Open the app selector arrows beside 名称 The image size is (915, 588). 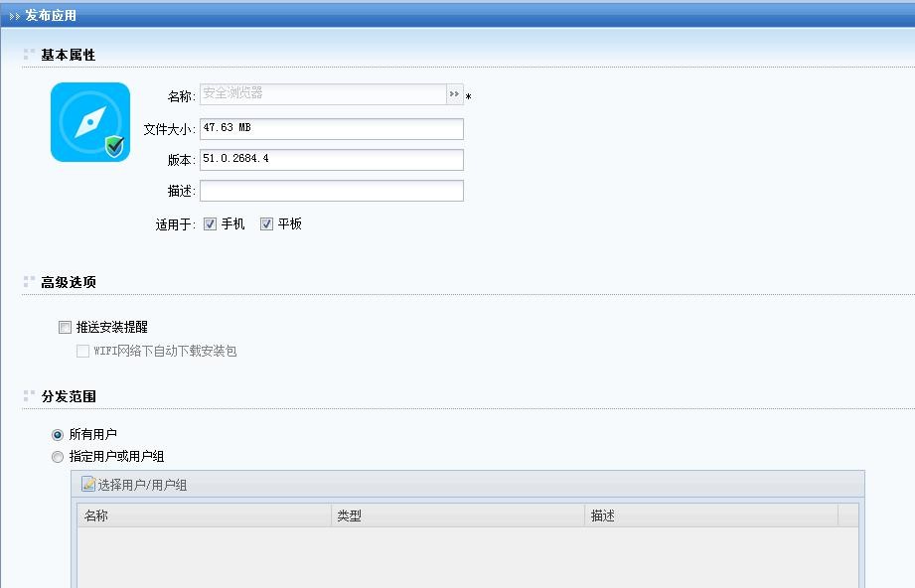[455, 94]
